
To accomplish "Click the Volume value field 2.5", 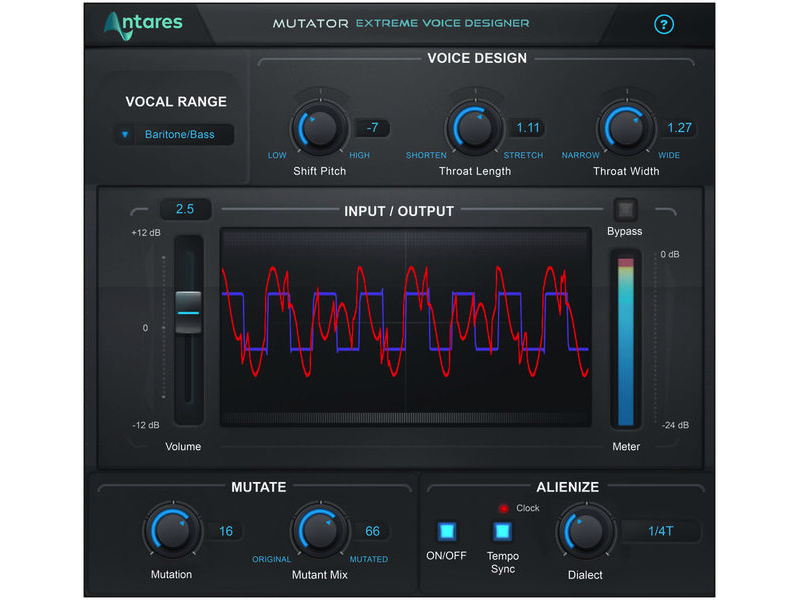I will coord(185,209).
